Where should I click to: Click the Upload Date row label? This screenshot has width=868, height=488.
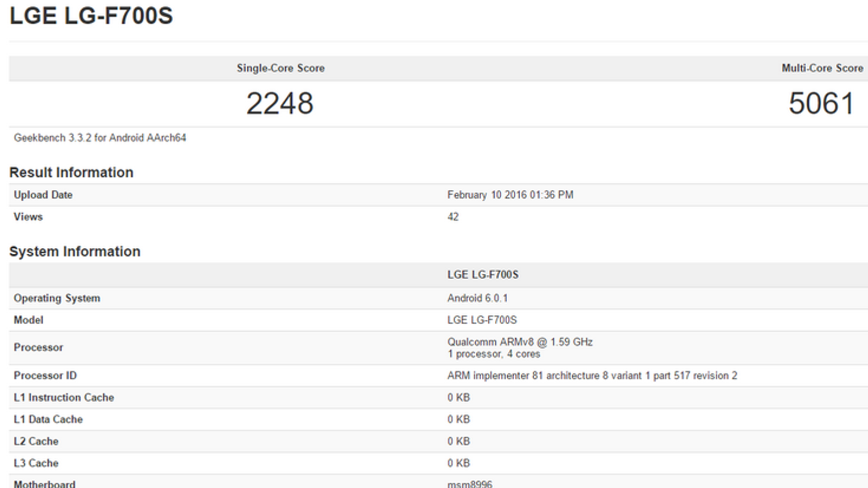(x=43, y=195)
